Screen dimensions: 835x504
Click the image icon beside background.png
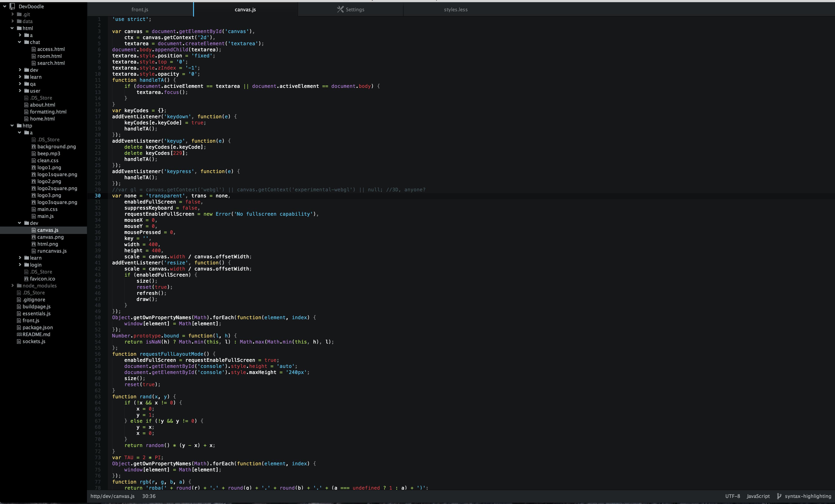click(33, 146)
